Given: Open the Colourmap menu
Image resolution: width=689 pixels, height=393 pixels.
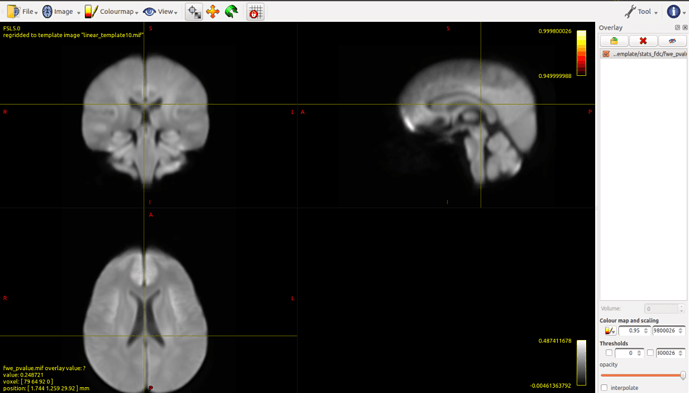Looking at the screenshot, I should (x=111, y=11).
